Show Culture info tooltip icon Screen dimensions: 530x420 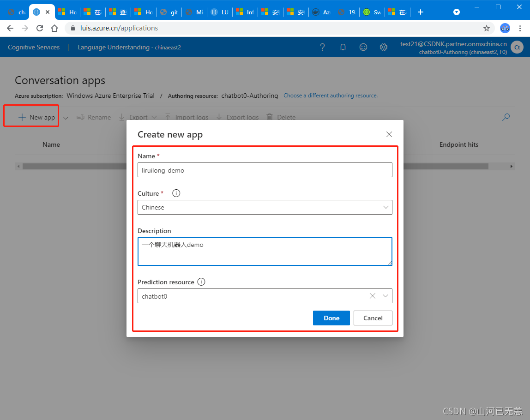[176, 193]
